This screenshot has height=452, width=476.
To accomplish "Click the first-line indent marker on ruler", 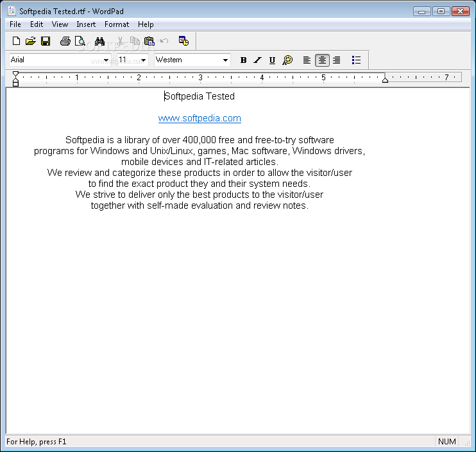I will tap(15, 74).
